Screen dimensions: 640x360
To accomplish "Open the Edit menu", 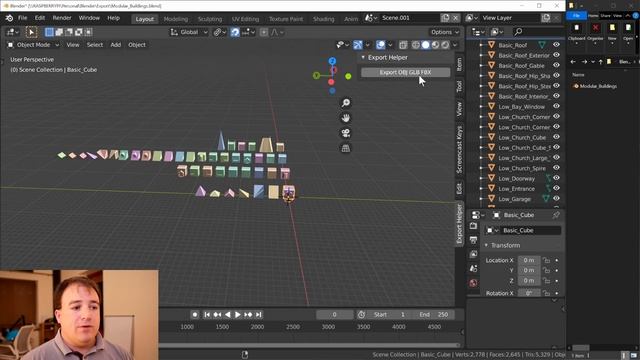I will (40, 18).
